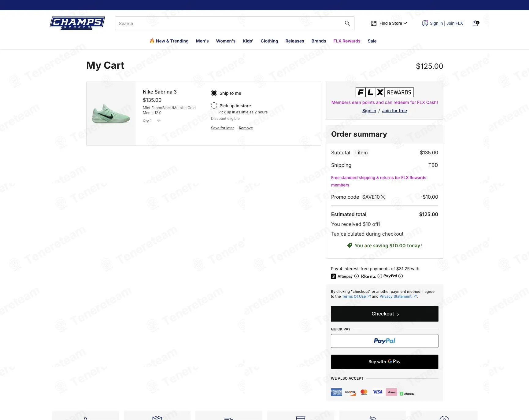Click the Nike Sabrina 3 product name
The image size is (529, 420).
point(160,92)
